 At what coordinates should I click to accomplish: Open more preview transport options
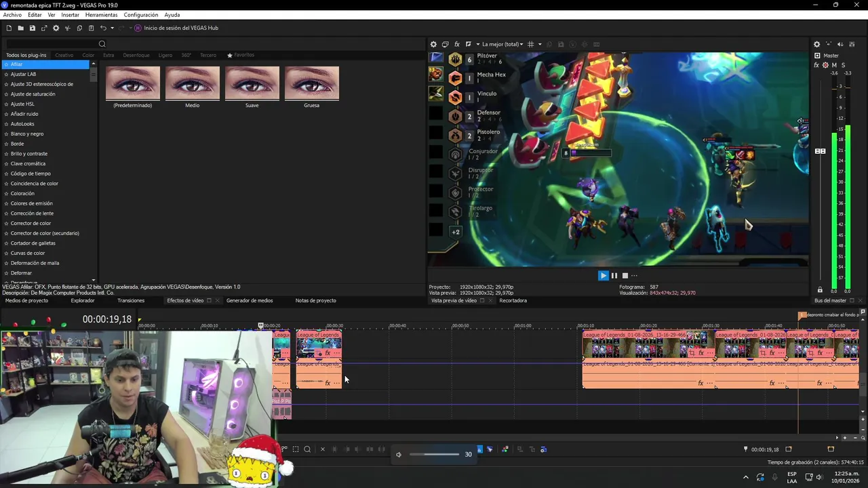coord(634,275)
